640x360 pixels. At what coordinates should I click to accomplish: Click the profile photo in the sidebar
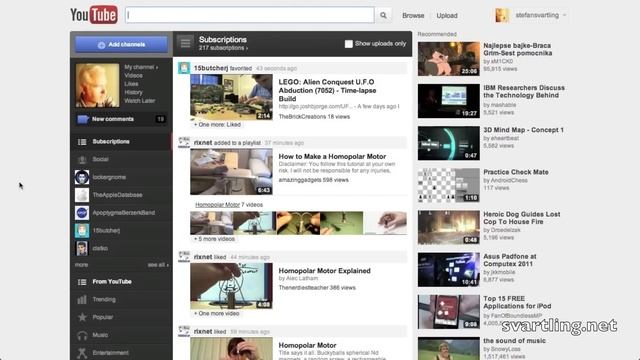[x=97, y=85]
